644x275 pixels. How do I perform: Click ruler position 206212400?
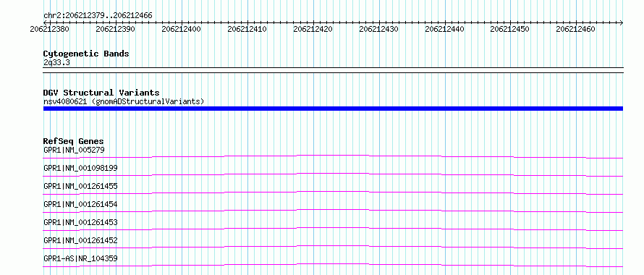tap(182, 29)
